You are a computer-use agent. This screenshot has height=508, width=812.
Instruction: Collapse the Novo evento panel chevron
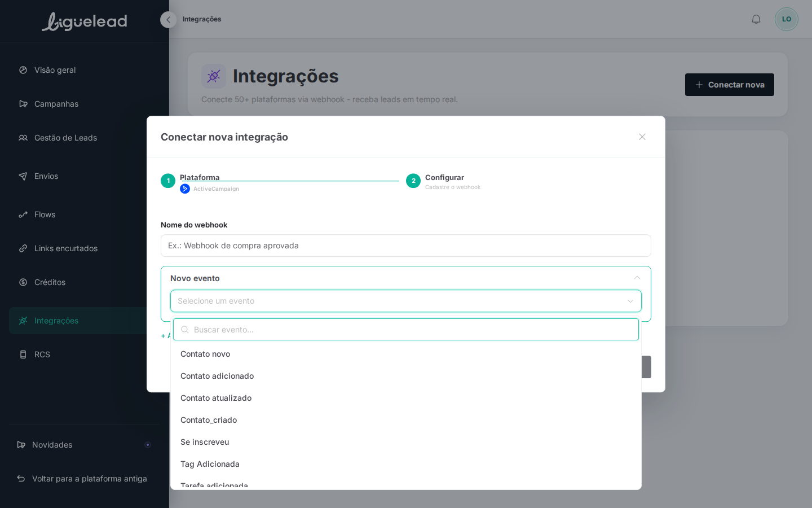click(x=637, y=278)
